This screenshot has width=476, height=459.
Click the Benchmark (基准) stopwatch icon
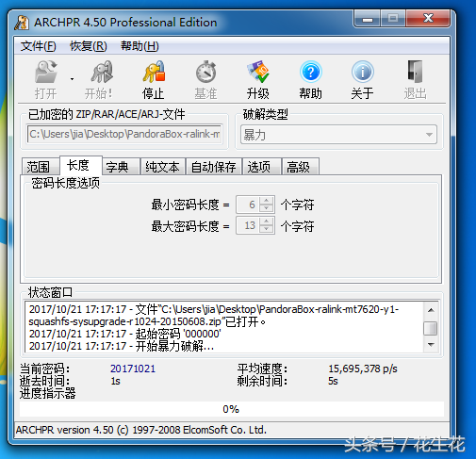205,73
